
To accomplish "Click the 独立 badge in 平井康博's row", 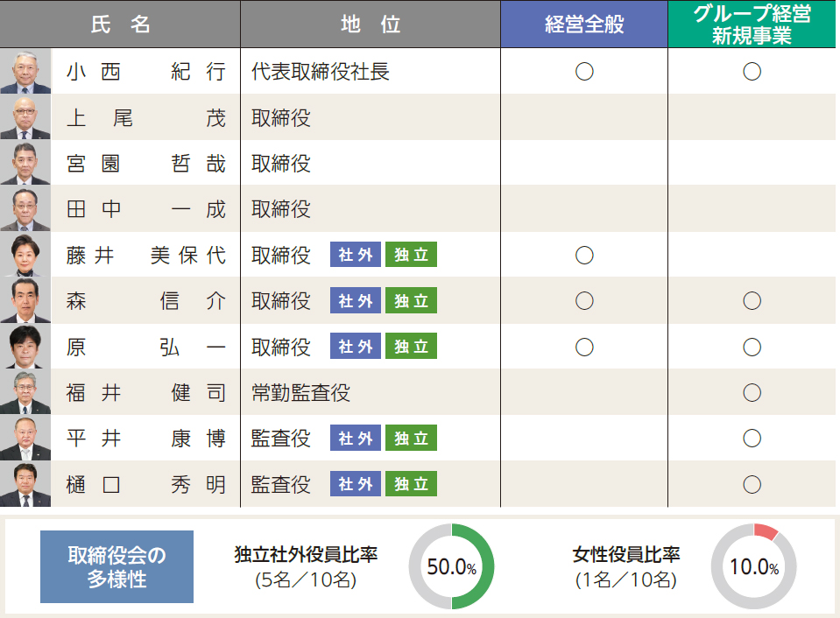I will pyautogui.click(x=411, y=438).
